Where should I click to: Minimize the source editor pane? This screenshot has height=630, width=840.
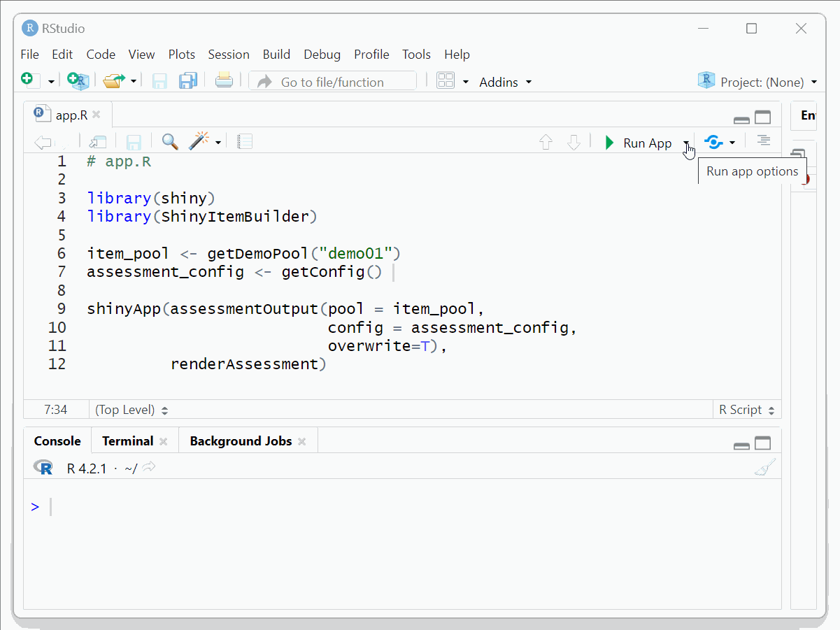coord(741,120)
